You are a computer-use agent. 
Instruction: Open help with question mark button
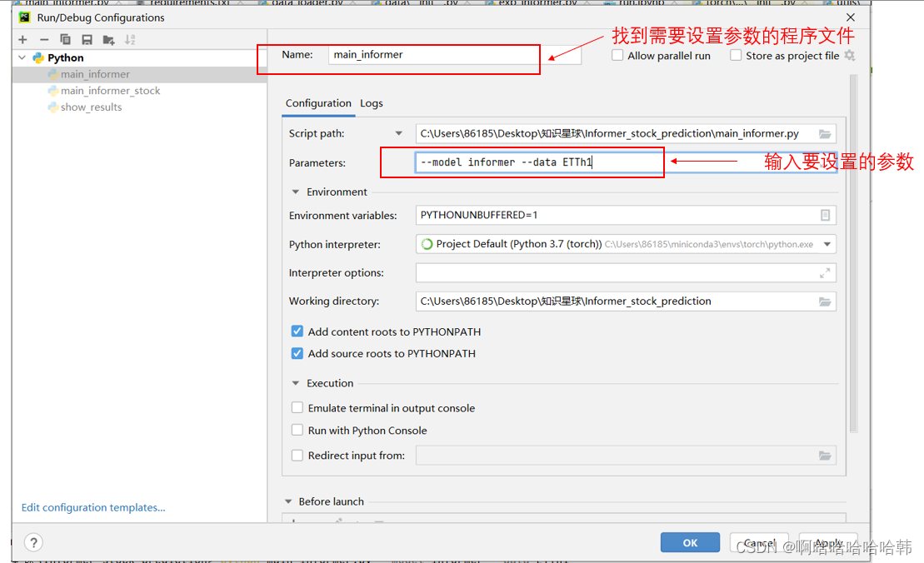[x=33, y=542]
